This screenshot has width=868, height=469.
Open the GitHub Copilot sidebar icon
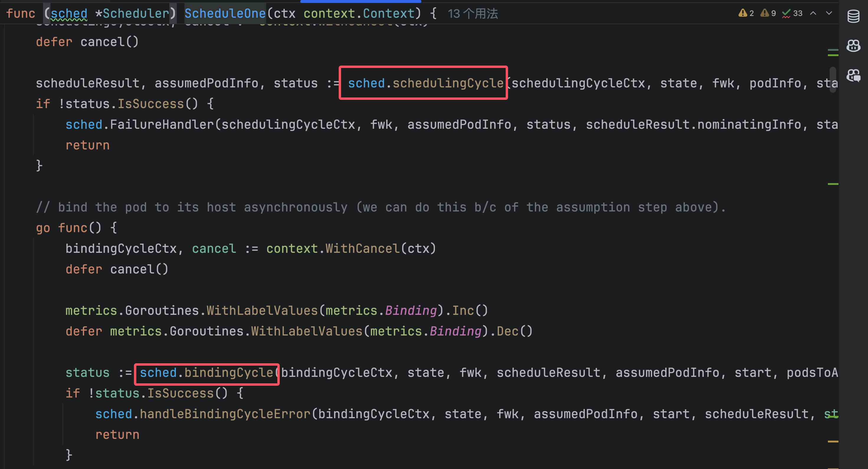point(853,45)
